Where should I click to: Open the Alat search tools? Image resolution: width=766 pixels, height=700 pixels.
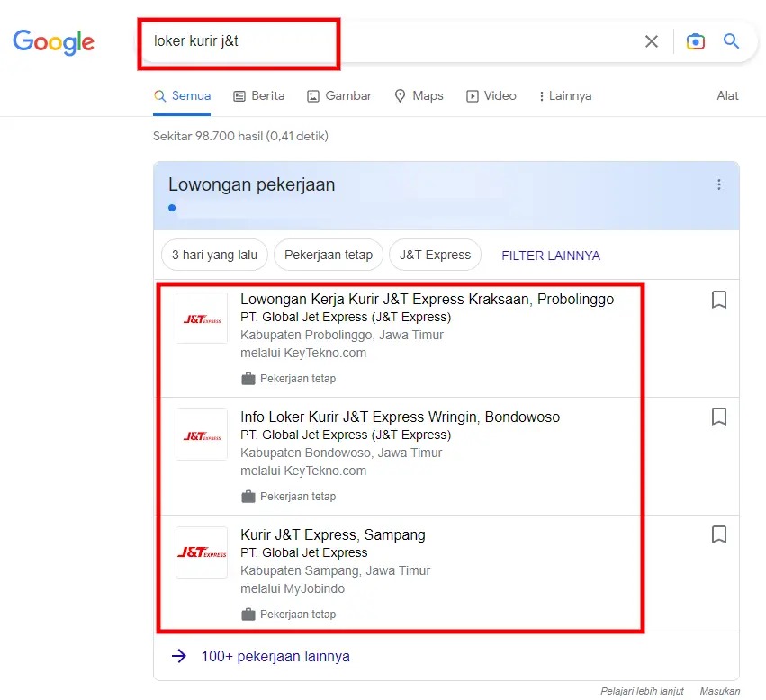click(727, 96)
